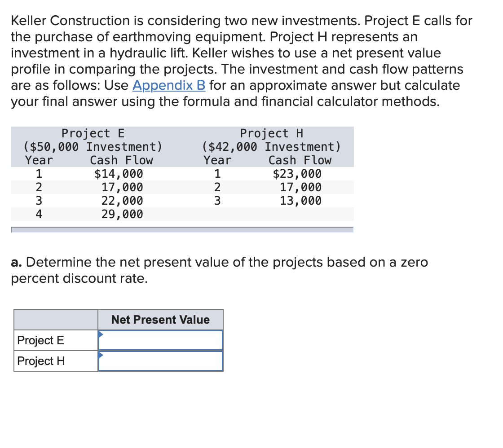
Task: Select the Project E column header
Action: click(x=92, y=133)
